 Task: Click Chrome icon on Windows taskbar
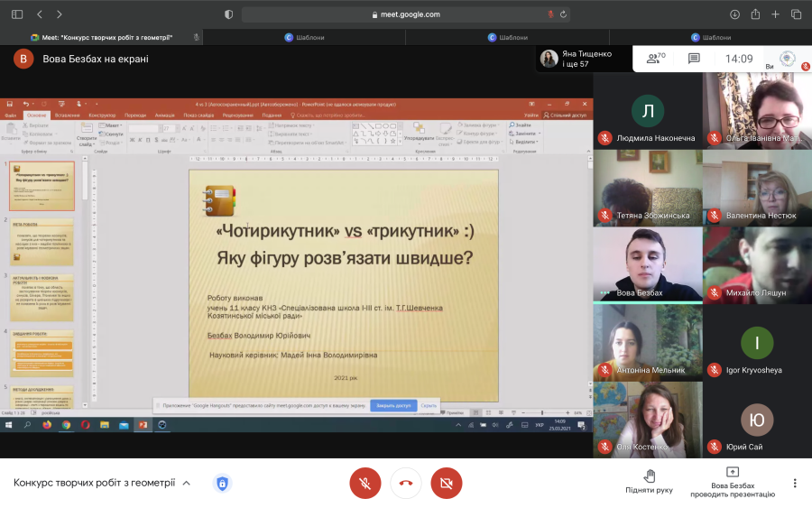(66, 425)
